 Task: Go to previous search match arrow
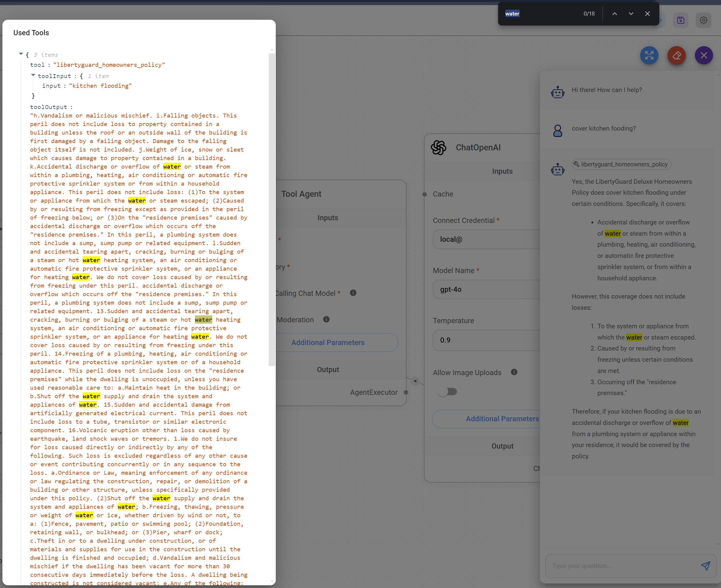[614, 14]
